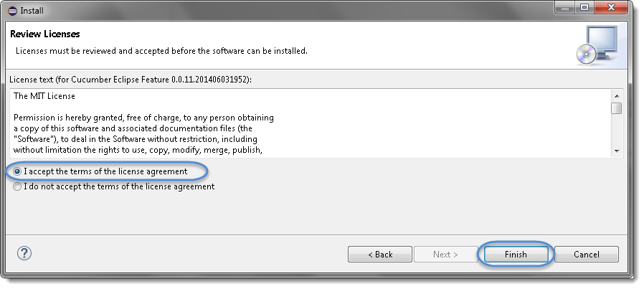Viewport: 644px width, 289px height.
Task: Click the install wizard computer and CD graphic
Action: point(597,45)
